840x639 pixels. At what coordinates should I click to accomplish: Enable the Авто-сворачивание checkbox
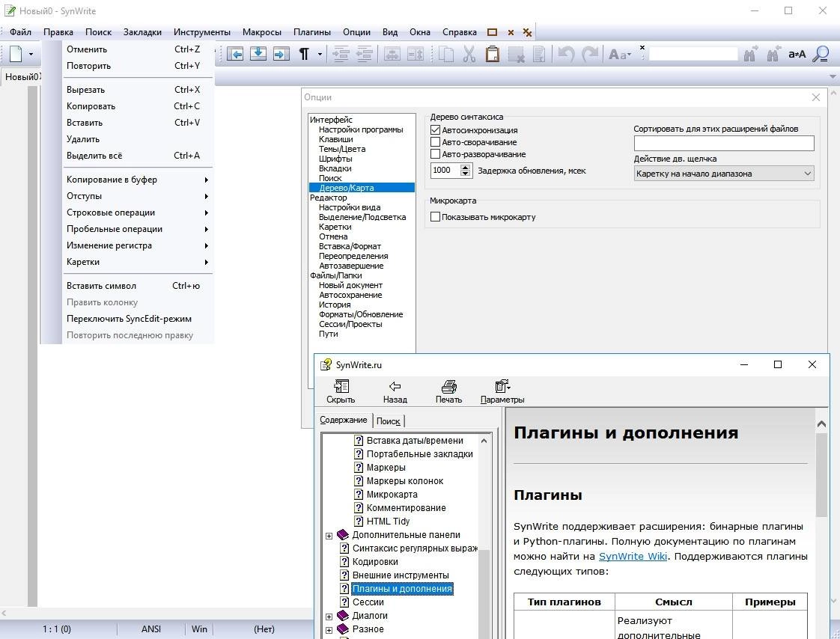pos(436,142)
